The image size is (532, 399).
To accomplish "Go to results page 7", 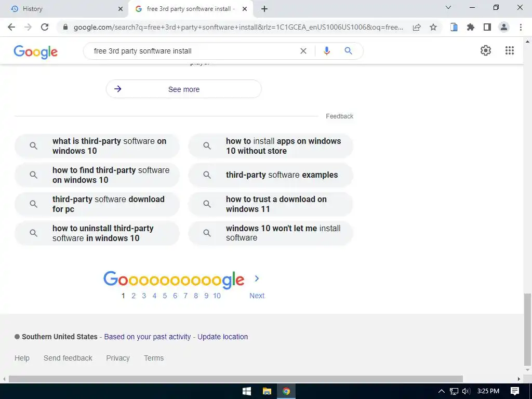I will click(185, 296).
